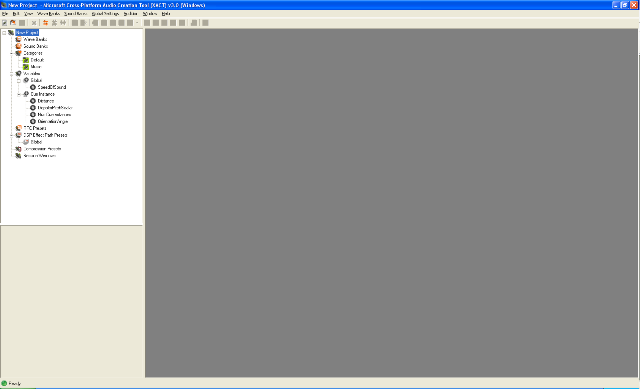This screenshot has width=640, height=389.
Task: Click the green Default category icon
Action: click(x=26, y=60)
